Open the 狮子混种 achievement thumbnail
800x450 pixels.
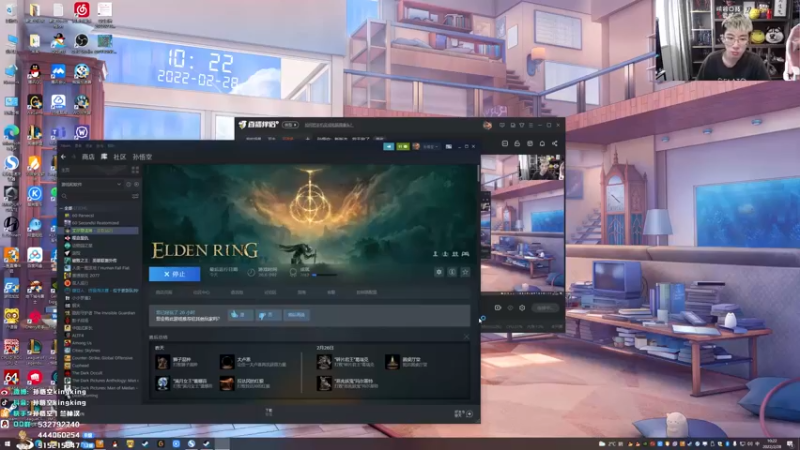pos(162,362)
